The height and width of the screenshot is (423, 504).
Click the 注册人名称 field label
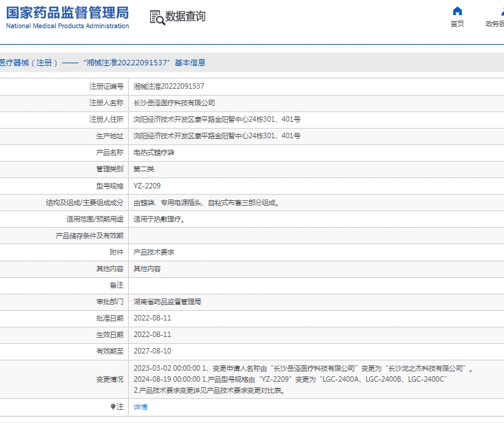107,102
